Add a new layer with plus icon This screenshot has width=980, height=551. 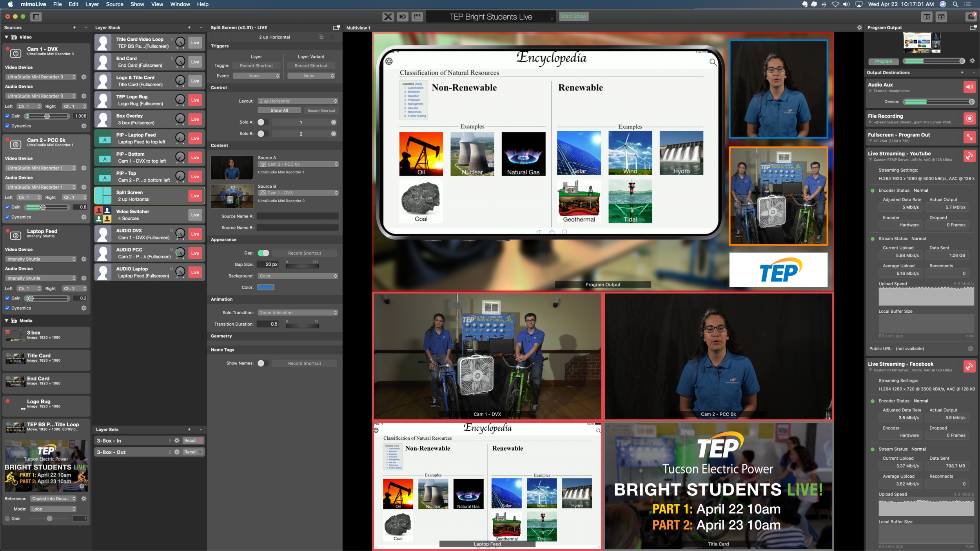tap(189, 27)
